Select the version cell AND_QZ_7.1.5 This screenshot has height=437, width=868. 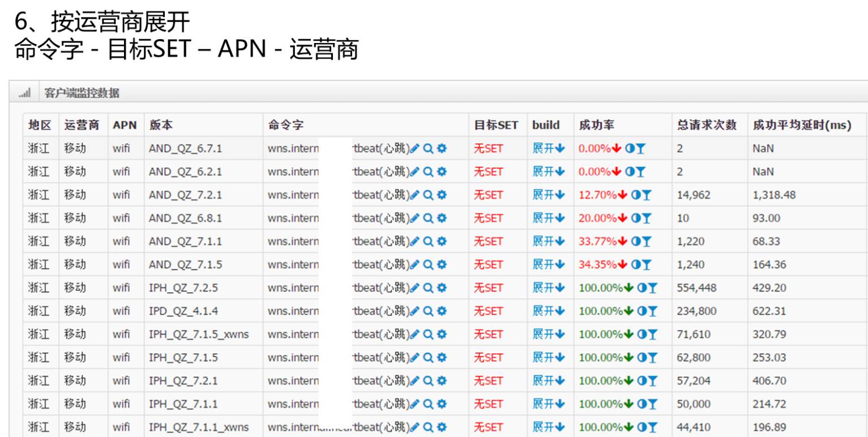(x=185, y=264)
